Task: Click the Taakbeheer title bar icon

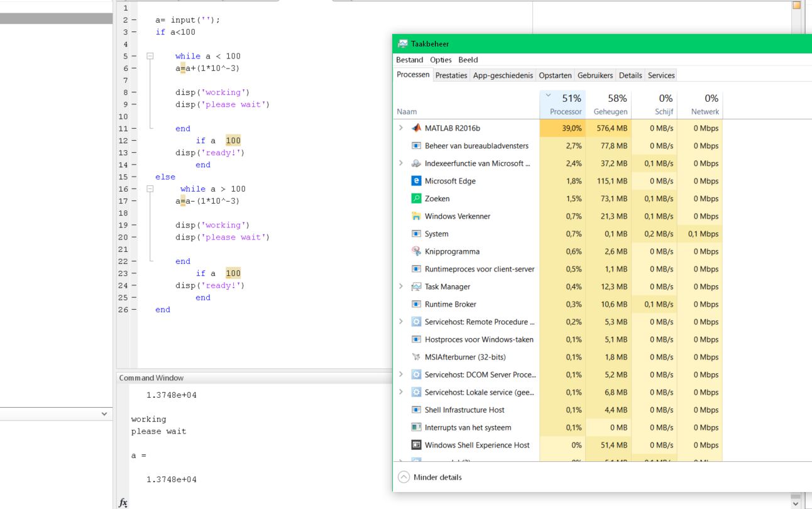Action: coord(403,44)
